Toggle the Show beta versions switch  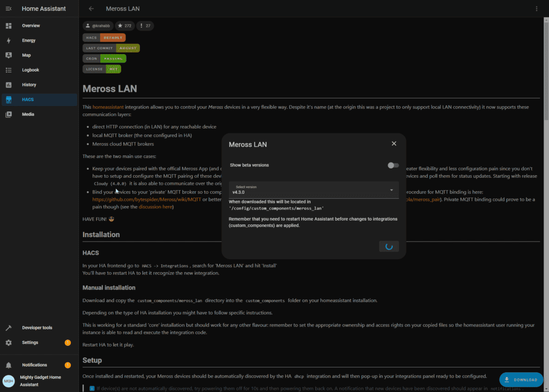tap(394, 165)
